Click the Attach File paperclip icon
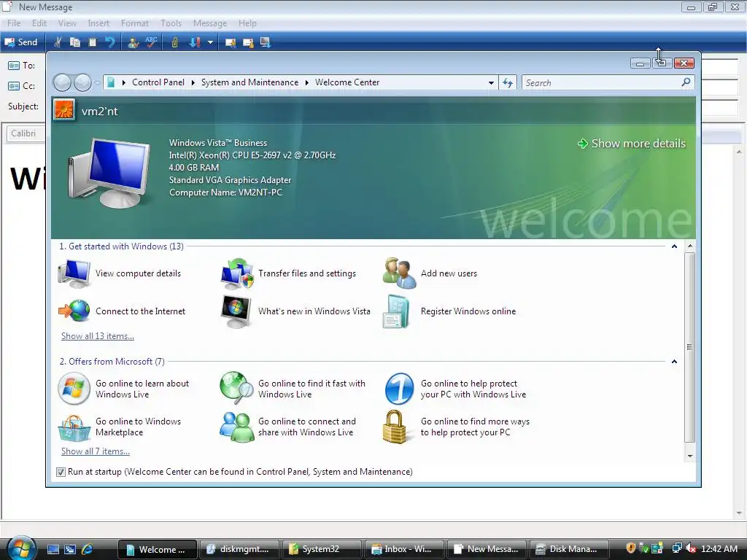This screenshot has width=747, height=560. (x=174, y=42)
